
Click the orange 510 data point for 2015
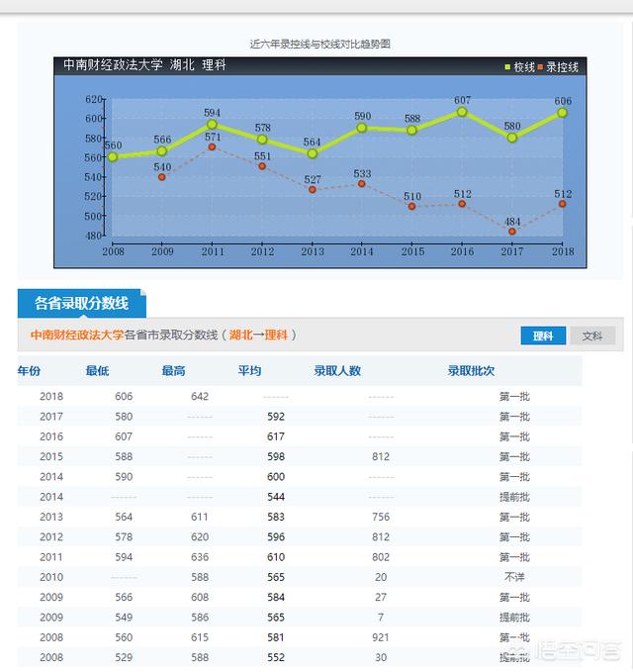click(411, 206)
